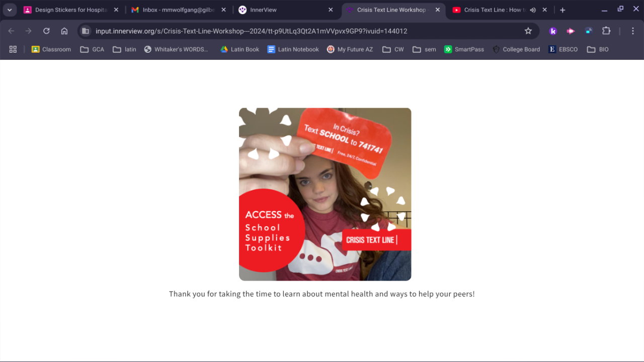Open the Latin Notebook bookmark

[293, 49]
